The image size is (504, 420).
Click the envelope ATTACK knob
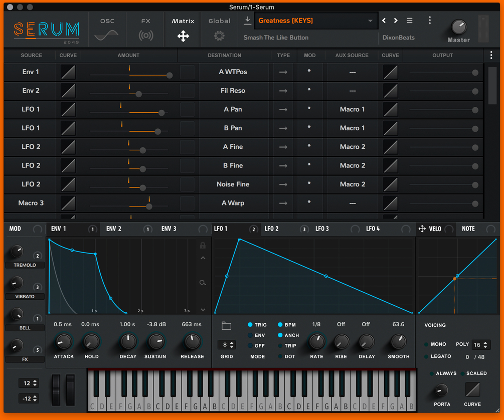[x=64, y=342]
